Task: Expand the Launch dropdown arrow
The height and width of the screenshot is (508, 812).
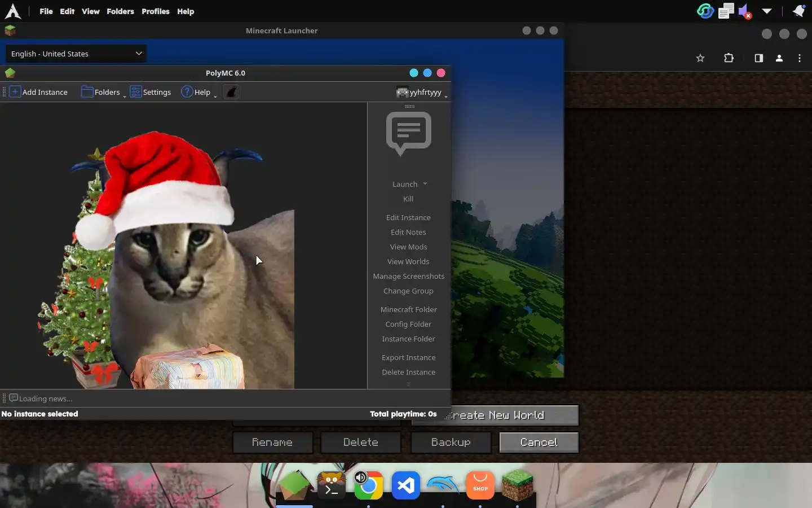Action: 425,184
